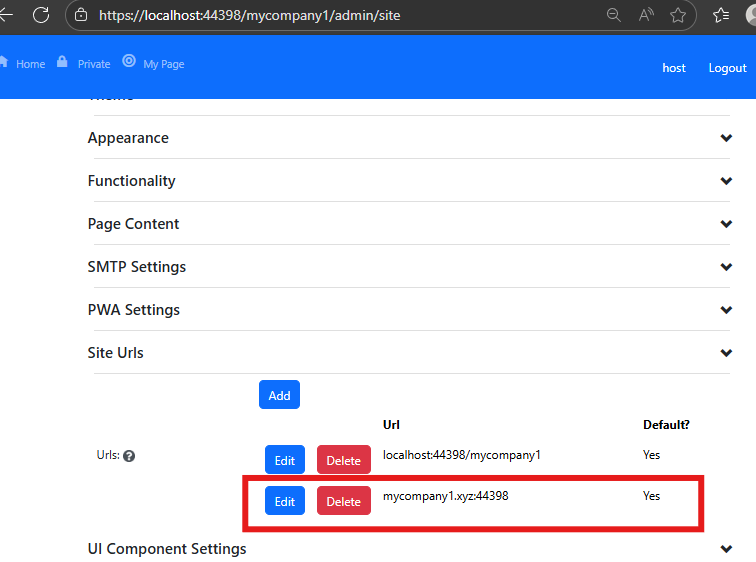This screenshot has height=562, width=756.
Task: Expand the Appearance section
Action: 726,138
